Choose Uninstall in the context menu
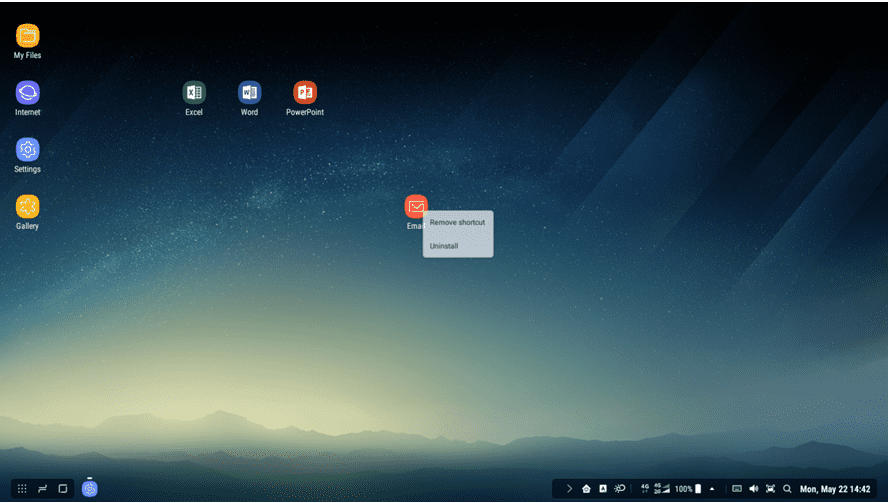 point(444,245)
